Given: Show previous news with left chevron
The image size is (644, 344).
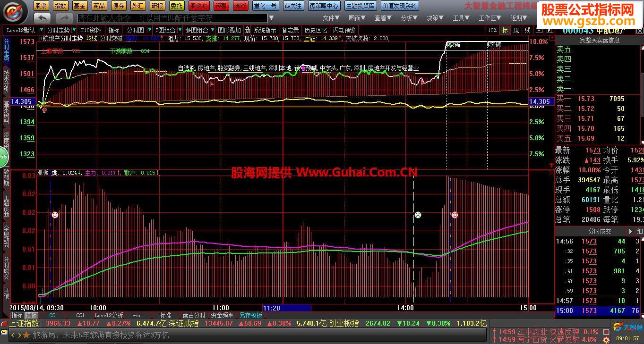Looking at the screenshot, I should [13, 335].
